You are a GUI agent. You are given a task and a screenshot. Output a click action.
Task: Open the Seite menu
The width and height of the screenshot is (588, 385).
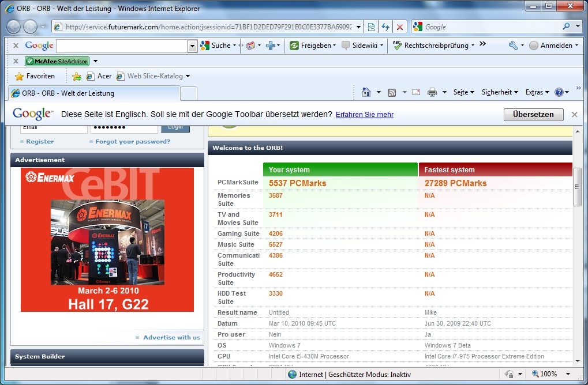(x=463, y=92)
